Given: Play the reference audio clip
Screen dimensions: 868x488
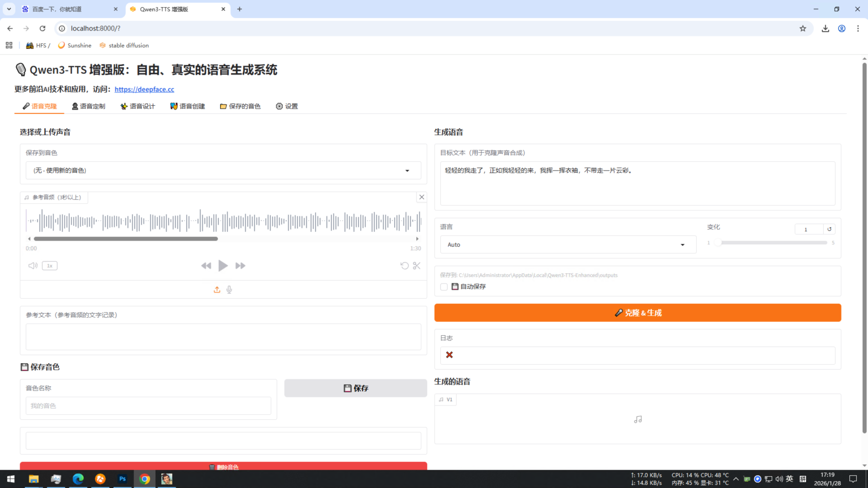Looking at the screenshot, I should pyautogui.click(x=223, y=266).
